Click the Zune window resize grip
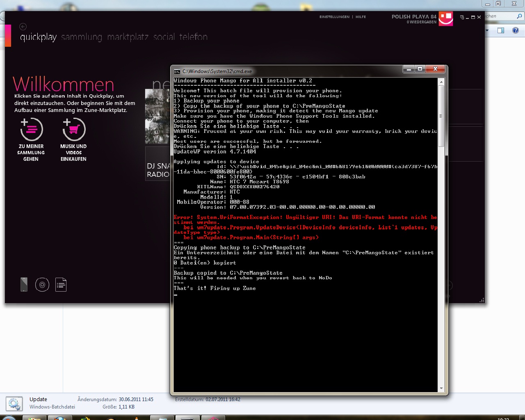Screen dimensions: 525x420 (x=482, y=300)
